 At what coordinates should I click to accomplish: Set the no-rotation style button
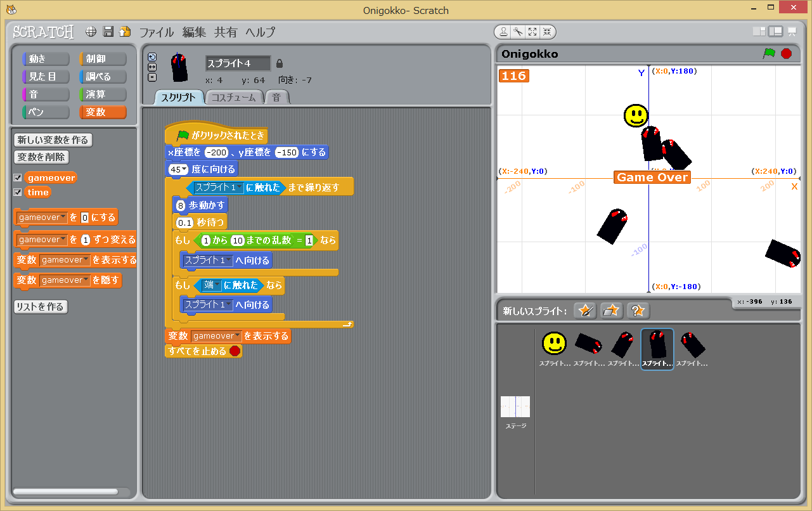tap(152, 77)
